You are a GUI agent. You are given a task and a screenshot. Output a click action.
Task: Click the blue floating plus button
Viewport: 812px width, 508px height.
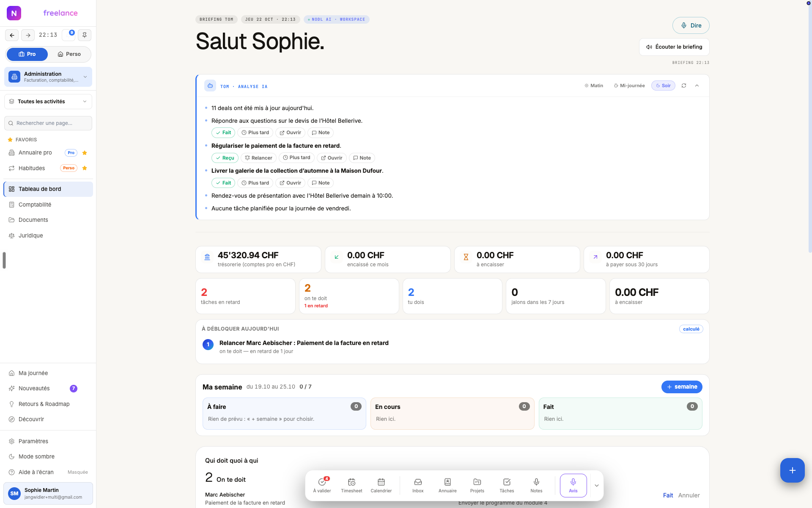792,470
